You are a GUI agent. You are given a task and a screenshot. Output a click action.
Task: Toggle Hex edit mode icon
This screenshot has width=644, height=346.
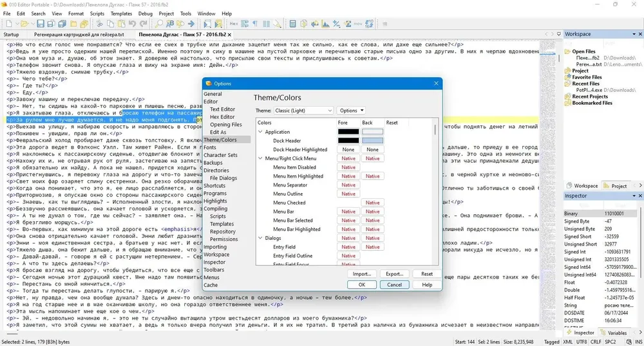coord(234,24)
